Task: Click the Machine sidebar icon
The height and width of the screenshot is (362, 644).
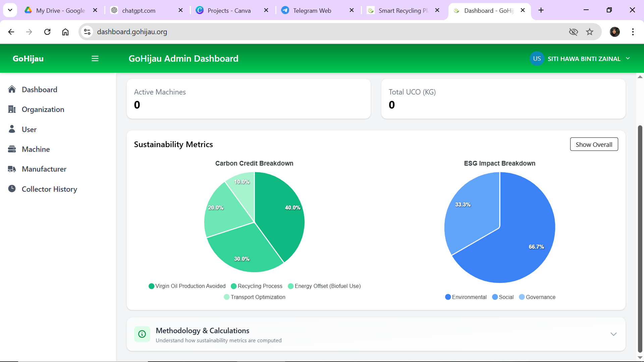Action: [x=12, y=149]
